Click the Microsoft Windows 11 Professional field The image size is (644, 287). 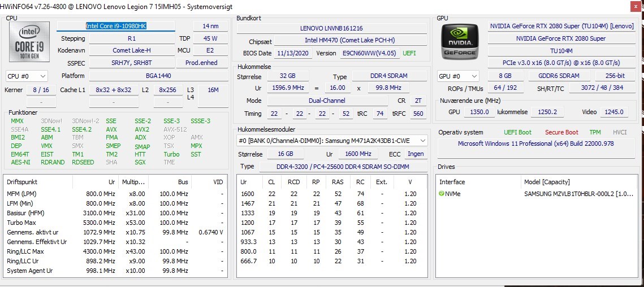pyautogui.click(x=536, y=148)
